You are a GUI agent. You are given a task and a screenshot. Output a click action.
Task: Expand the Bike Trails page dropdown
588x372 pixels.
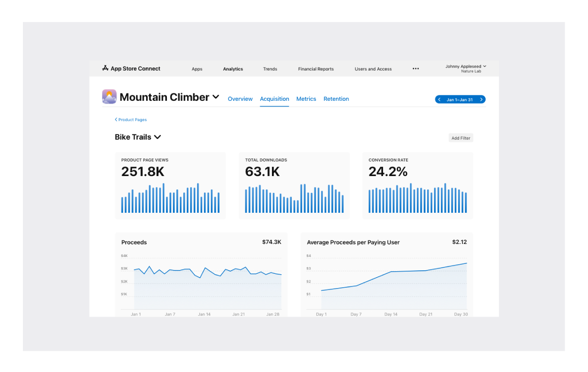157,137
